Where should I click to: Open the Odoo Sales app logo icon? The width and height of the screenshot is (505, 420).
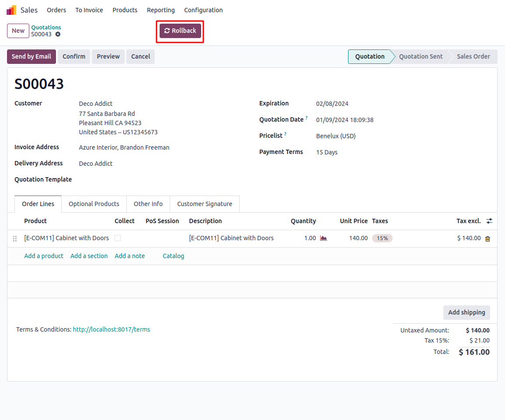11,10
